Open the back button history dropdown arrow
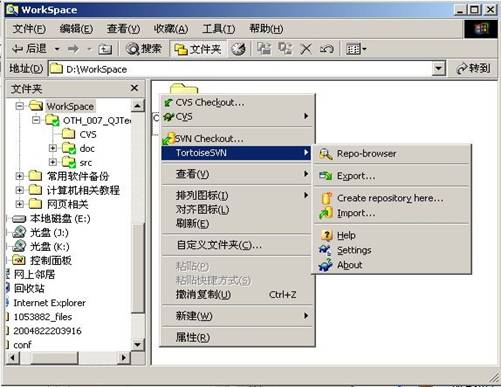The width and height of the screenshot is (501, 387). (x=57, y=49)
